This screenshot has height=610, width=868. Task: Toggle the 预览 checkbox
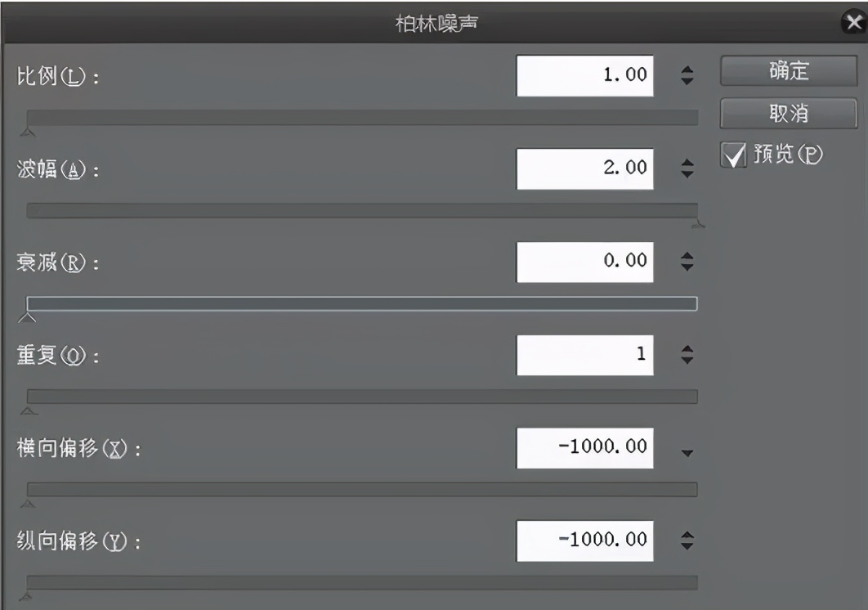coord(733,155)
